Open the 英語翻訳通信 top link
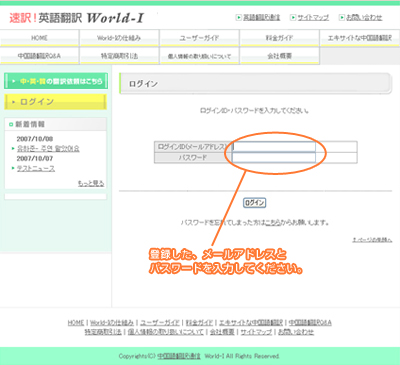This screenshot has width=400, height=365. (x=261, y=17)
